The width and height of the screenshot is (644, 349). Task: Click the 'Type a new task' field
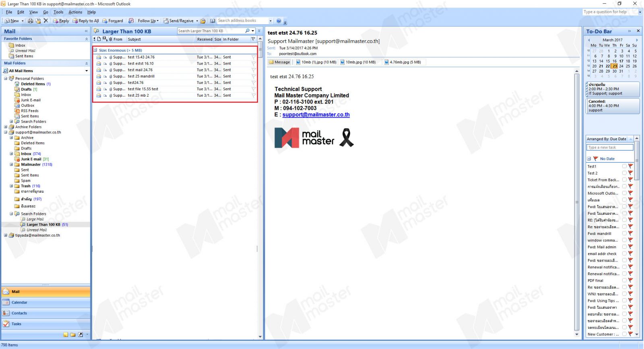point(610,147)
